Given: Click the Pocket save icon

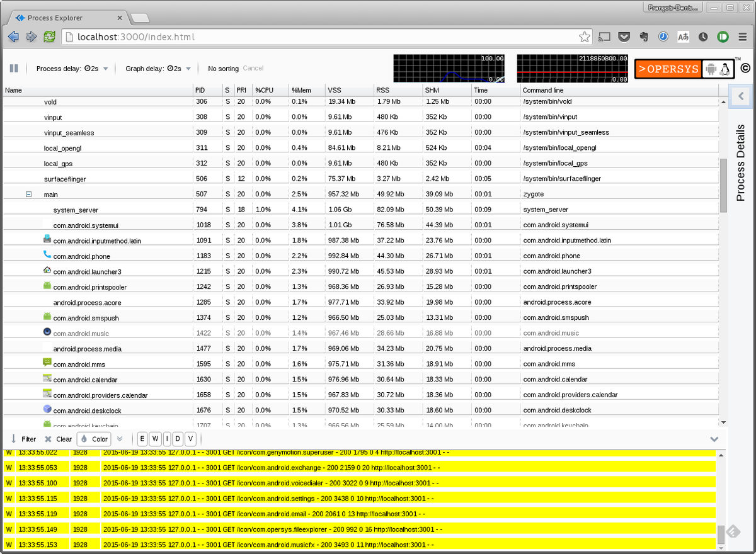Looking at the screenshot, I should (x=624, y=37).
